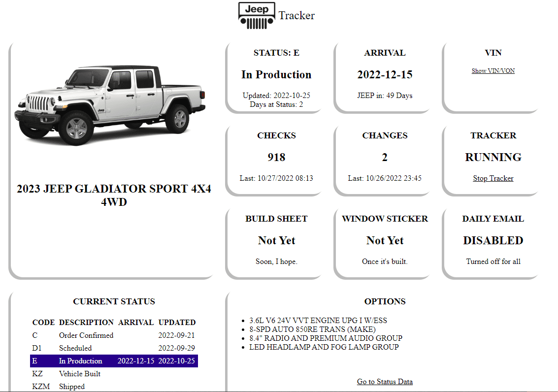Click the status code KZM
The image size is (558, 392).
41,386
